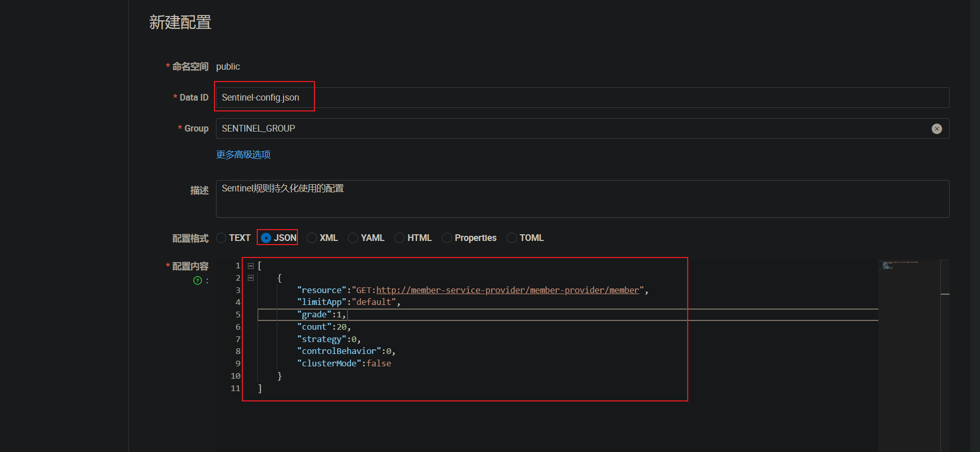Collapse the array fold marker on line 1
The height and width of the screenshot is (452, 980).
pyautogui.click(x=251, y=266)
